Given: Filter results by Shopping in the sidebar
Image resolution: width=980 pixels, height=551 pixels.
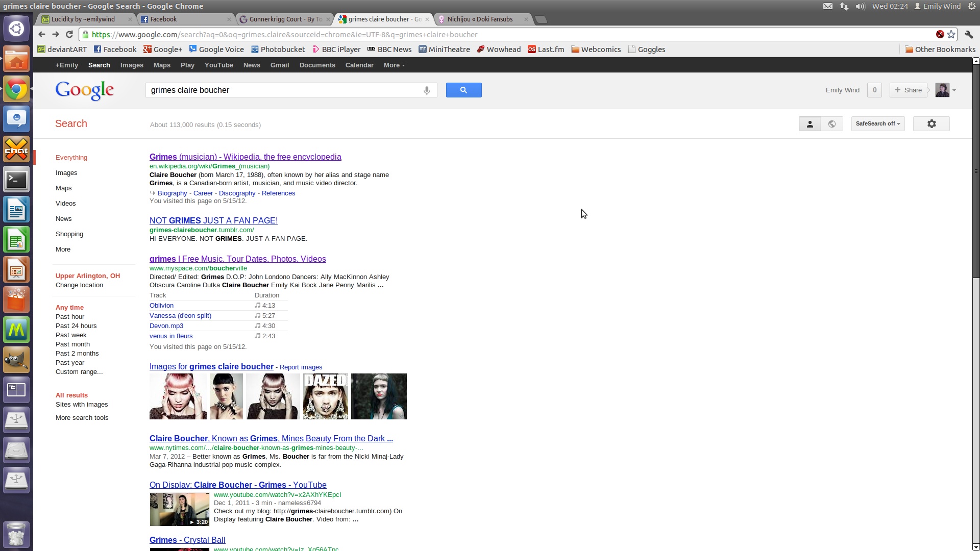Looking at the screenshot, I should coord(69,234).
